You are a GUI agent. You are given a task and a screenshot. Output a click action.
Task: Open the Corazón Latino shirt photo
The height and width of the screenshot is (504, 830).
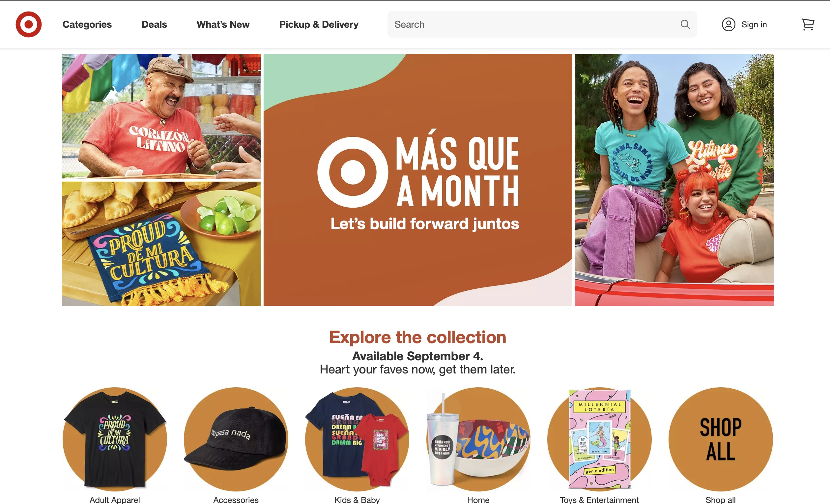click(x=161, y=116)
